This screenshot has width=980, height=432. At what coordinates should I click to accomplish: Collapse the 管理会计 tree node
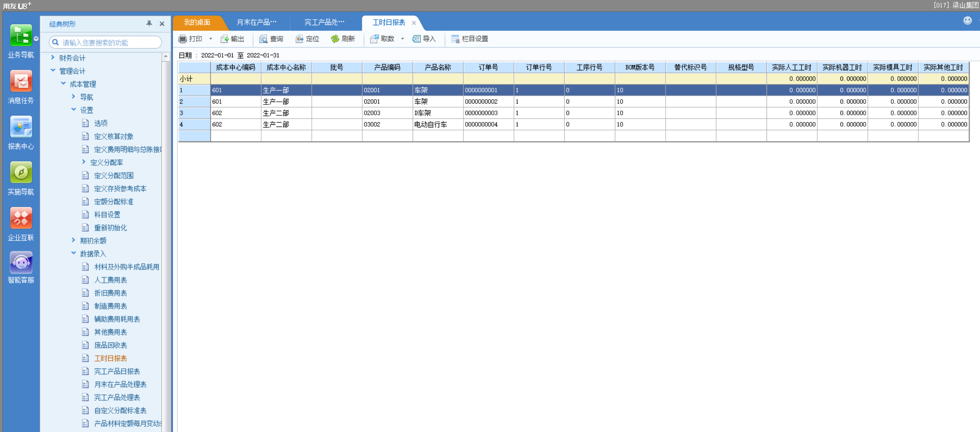[x=53, y=70]
